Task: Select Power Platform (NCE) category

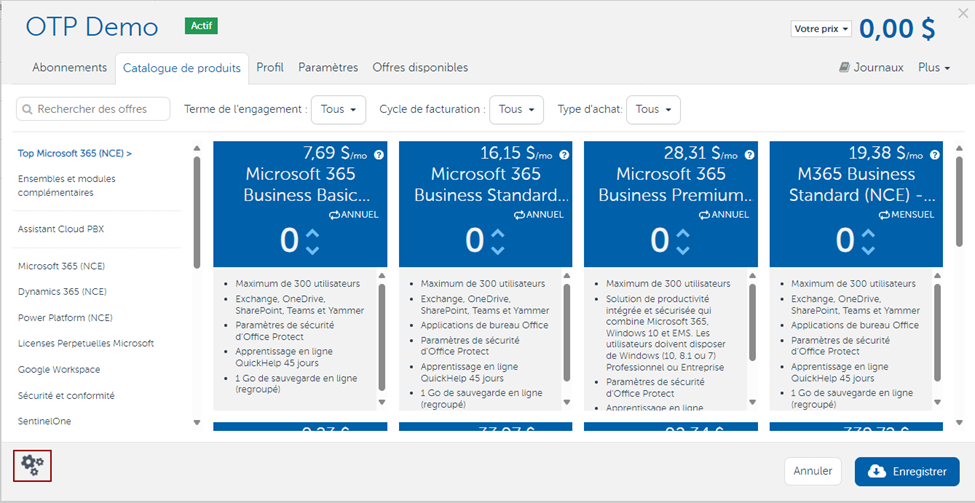Action: pos(65,318)
